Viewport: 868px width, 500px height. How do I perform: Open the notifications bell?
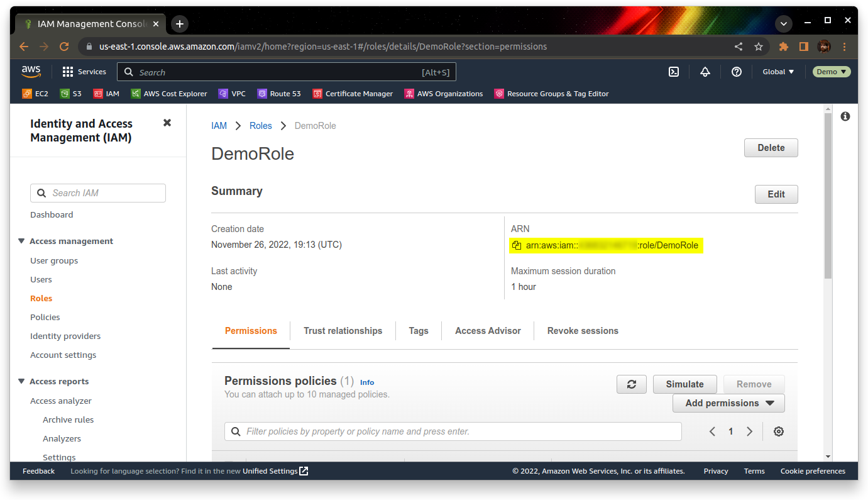(705, 72)
